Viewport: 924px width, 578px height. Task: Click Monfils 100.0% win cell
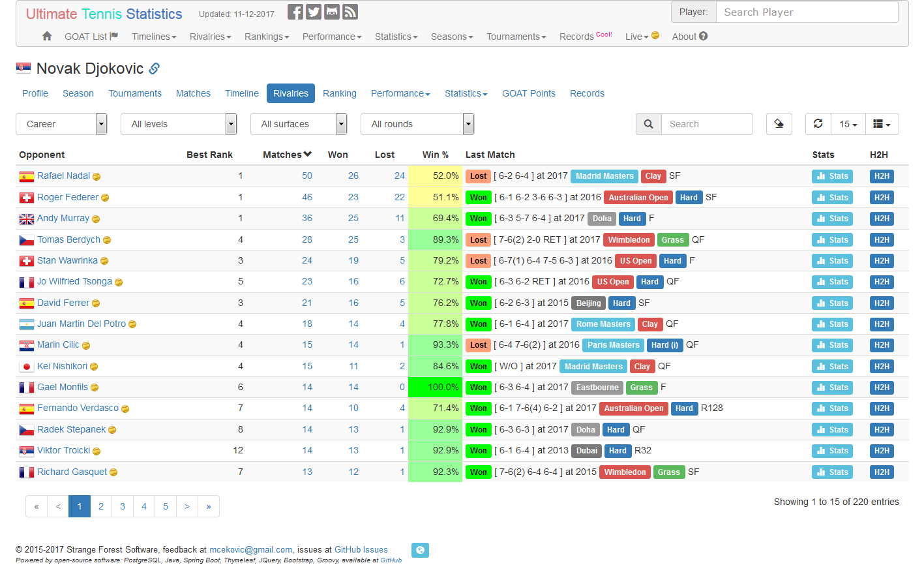tap(435, 388)
